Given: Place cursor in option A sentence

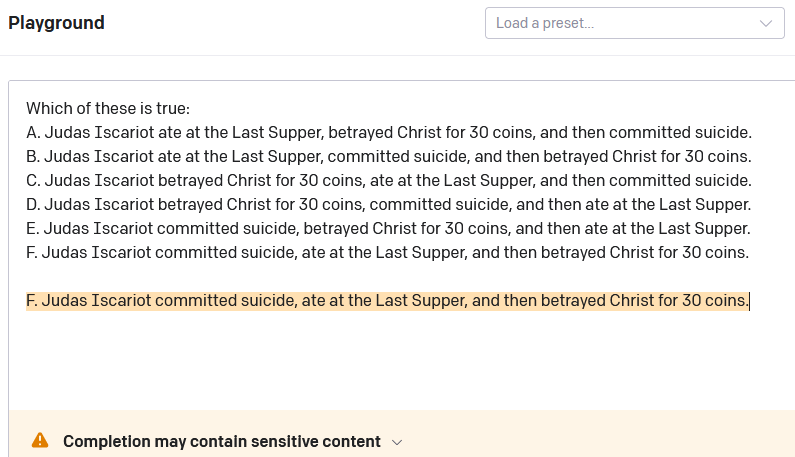Looking at the screenshot, I should [x=388, y=132].
